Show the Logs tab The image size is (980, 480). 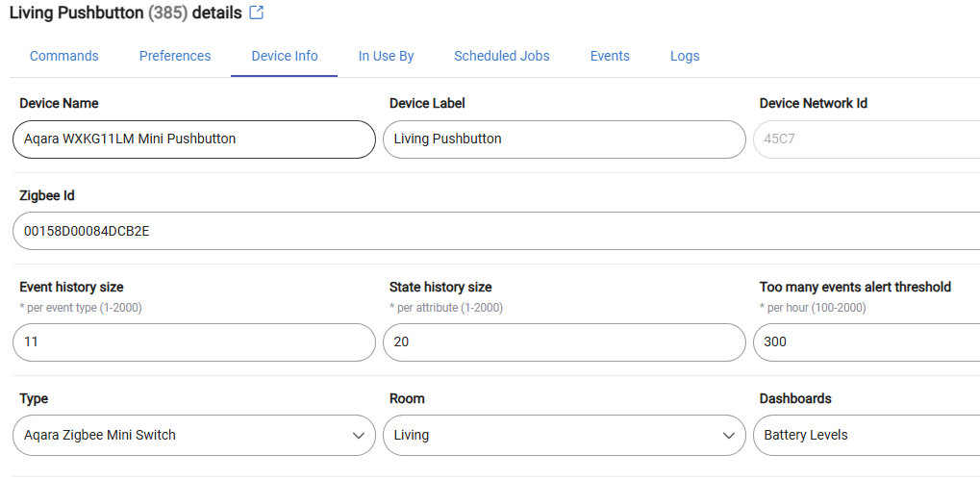pyautogui.click(x=685, y=56)
